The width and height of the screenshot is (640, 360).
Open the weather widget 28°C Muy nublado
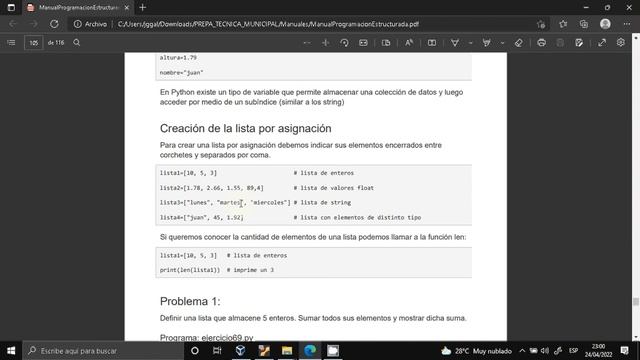tap(476, 351)
